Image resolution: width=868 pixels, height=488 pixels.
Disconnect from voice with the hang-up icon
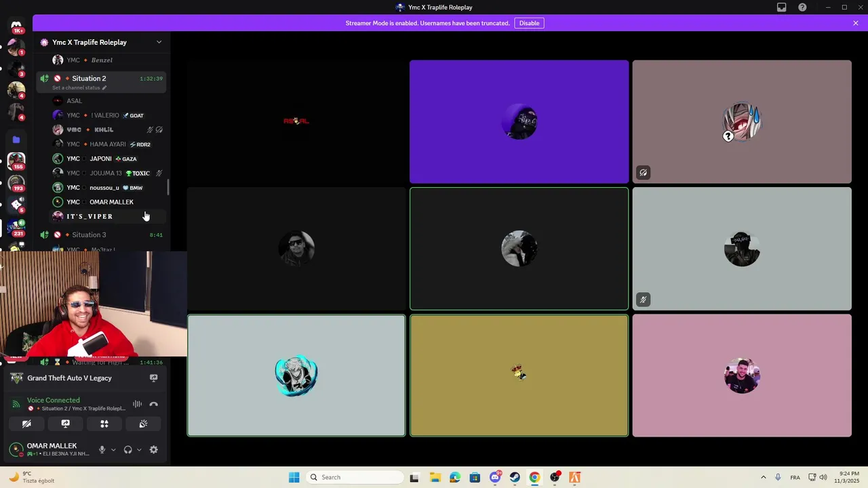pos(154,404)
